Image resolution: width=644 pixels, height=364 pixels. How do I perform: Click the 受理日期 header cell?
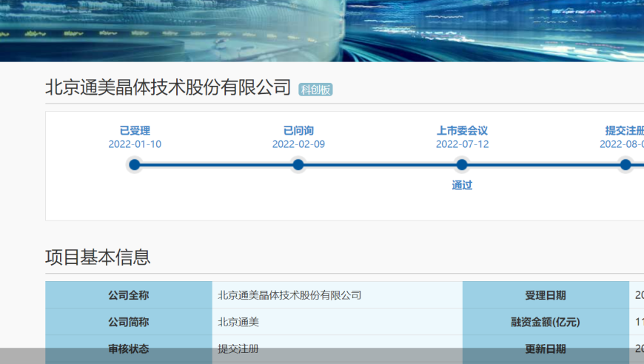coord(546,294)
